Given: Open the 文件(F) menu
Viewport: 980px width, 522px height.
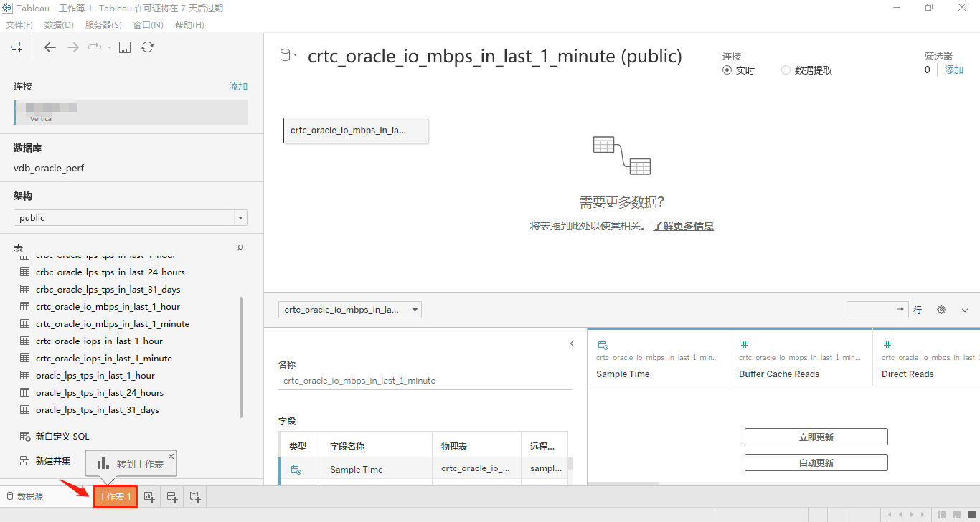Looking at the screenshot, I should pos(19,24).
